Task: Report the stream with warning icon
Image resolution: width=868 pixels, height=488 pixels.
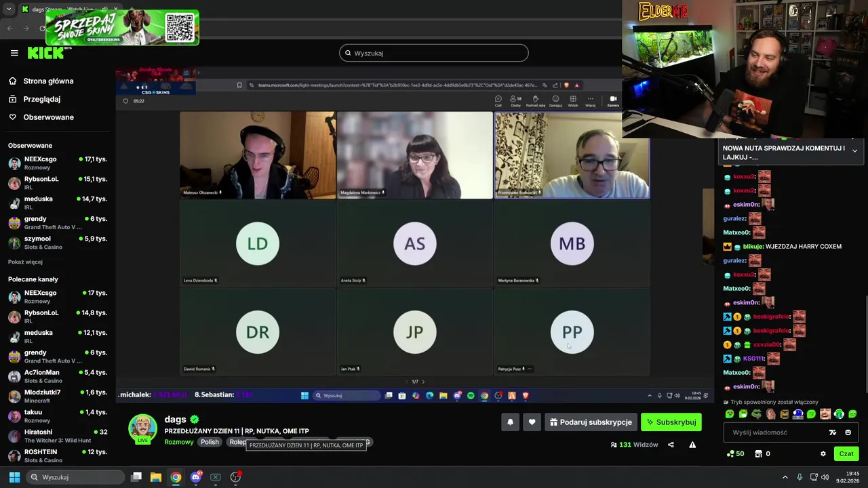Action: coord(692,445)
